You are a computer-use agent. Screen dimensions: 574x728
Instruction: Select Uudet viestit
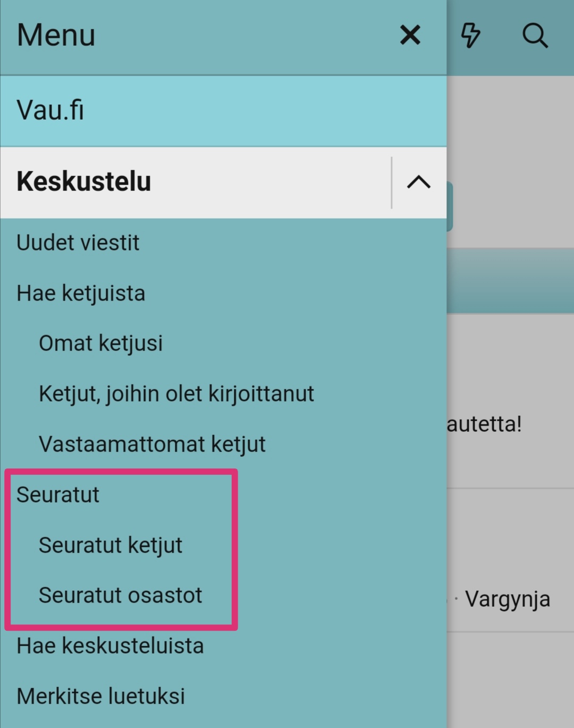tap(77, 242)
